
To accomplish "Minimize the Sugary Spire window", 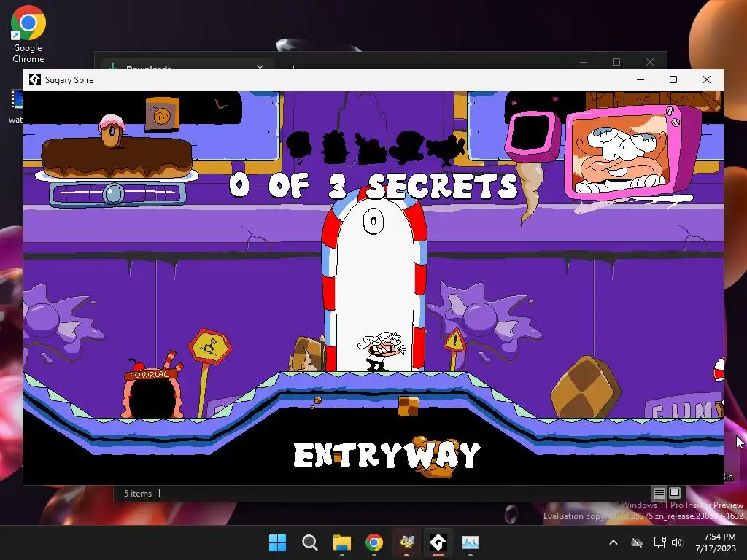I will tap(640, 79).
